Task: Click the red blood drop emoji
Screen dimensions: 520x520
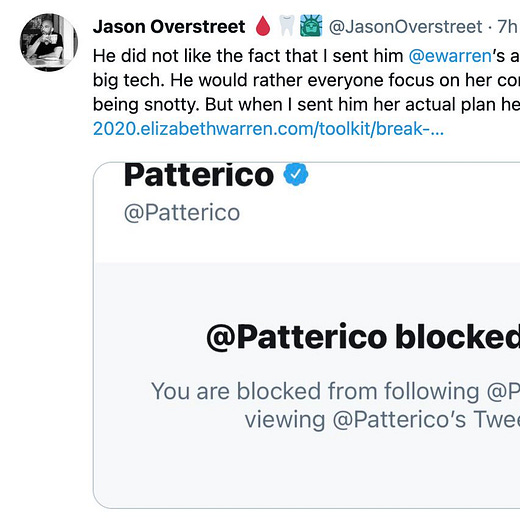Action: point(263,26)
